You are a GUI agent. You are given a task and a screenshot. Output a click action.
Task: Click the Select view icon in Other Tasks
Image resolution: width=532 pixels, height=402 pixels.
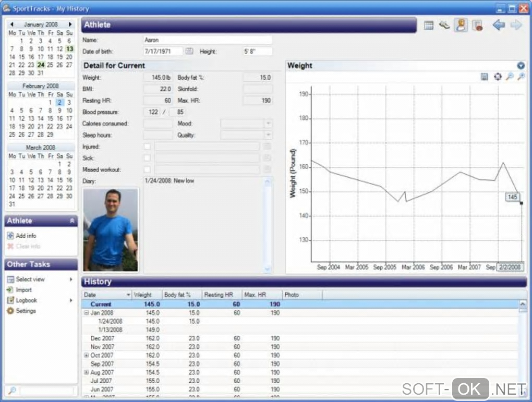click(x=10, y=279)
